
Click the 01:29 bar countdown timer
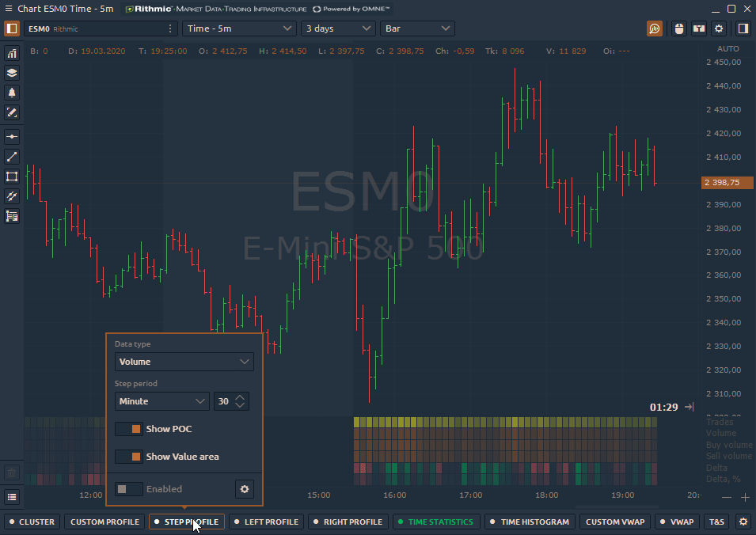[x=664, y=408]
